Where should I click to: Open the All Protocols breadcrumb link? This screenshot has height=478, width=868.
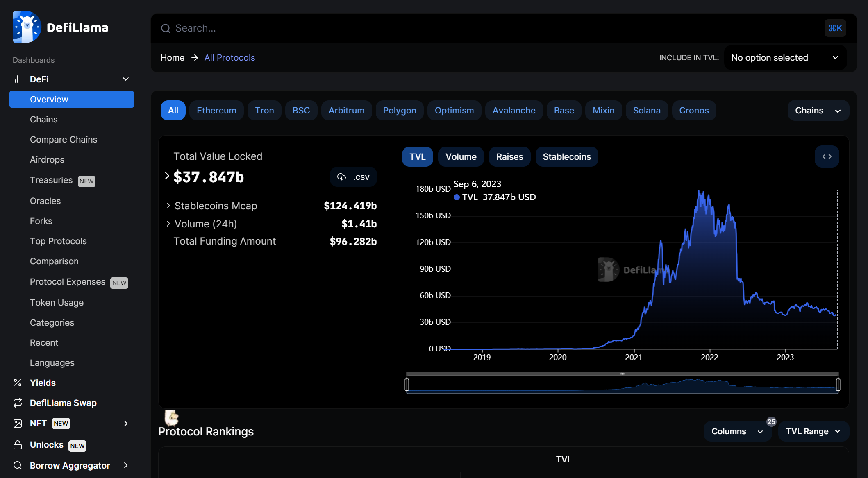coord(229,58)
